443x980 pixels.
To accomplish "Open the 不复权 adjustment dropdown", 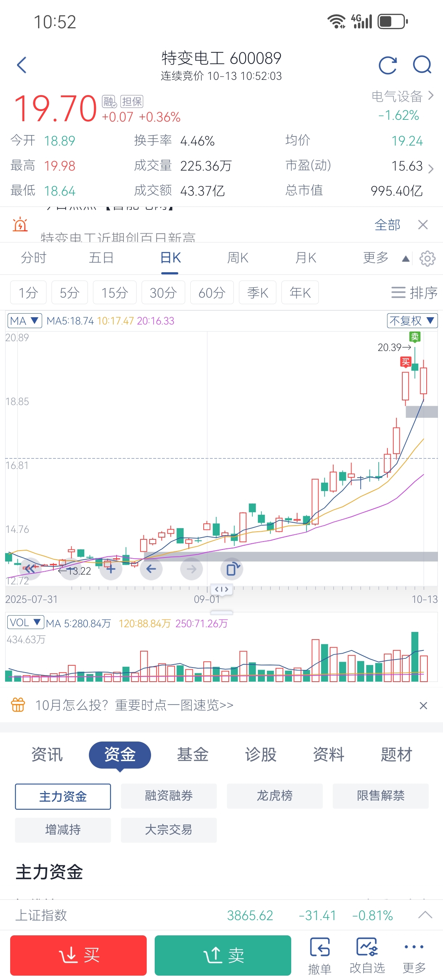I will pyautogui.click(x=412, y=321).
